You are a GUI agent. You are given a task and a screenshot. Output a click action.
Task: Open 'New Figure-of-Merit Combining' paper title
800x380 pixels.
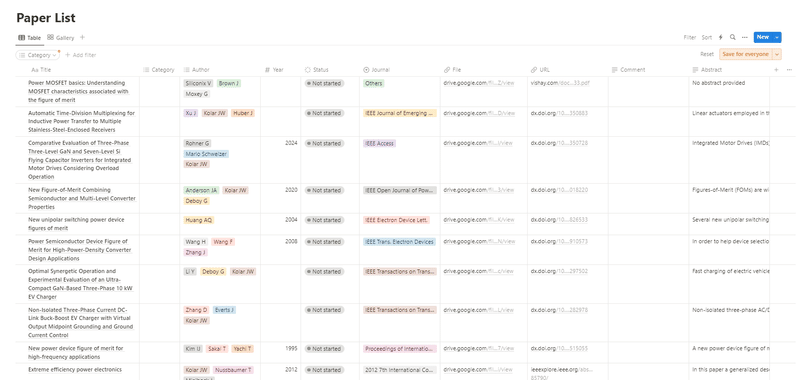[82, 198]
